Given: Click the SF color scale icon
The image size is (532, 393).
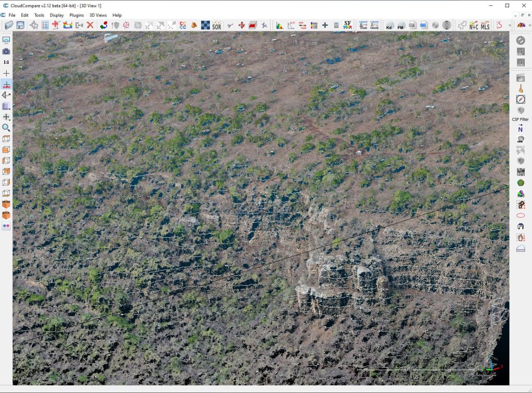Looking at the screenshot, I should click(348, 25).
